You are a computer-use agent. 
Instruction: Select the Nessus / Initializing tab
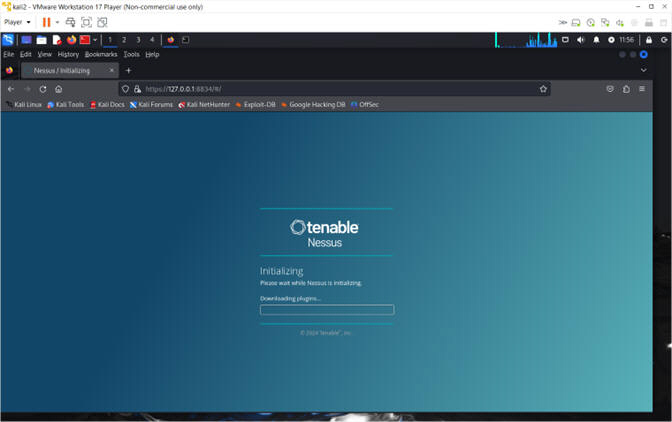pos(69,70)
